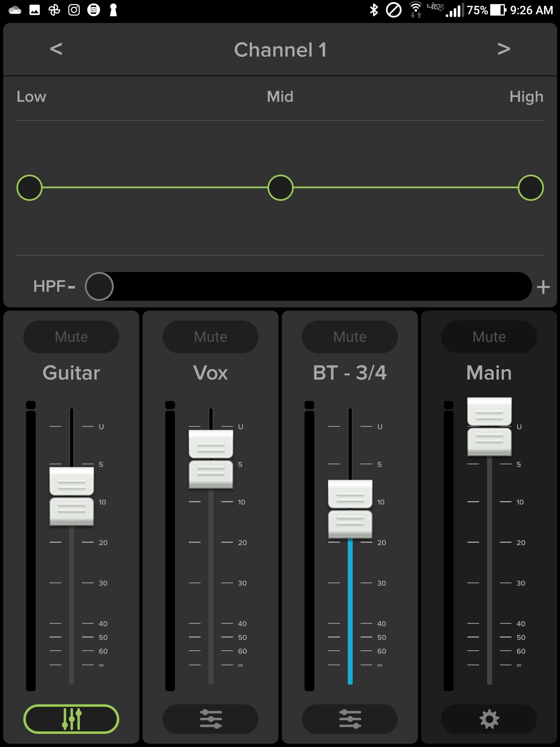Image resolution: width=560 pixels, height=747 pixels.
Task: Click the 20 mark on Guitar fader scale
Action: [103, 542]
